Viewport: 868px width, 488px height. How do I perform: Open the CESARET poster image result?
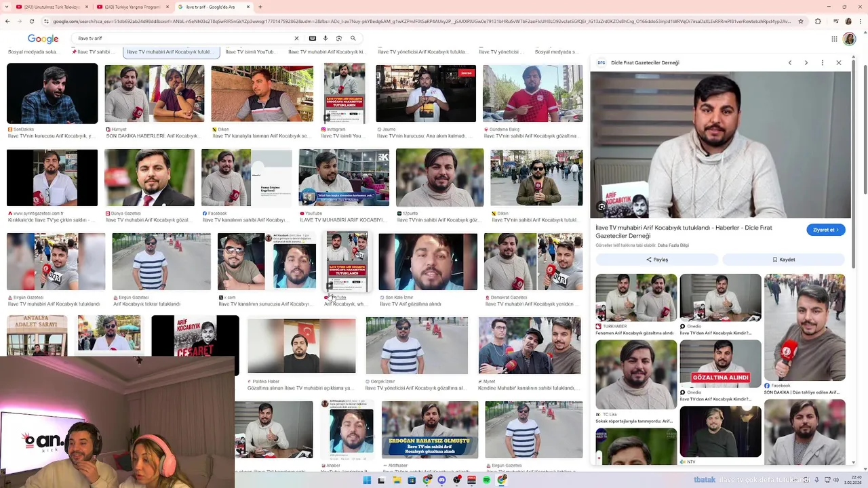click(195, 335)
